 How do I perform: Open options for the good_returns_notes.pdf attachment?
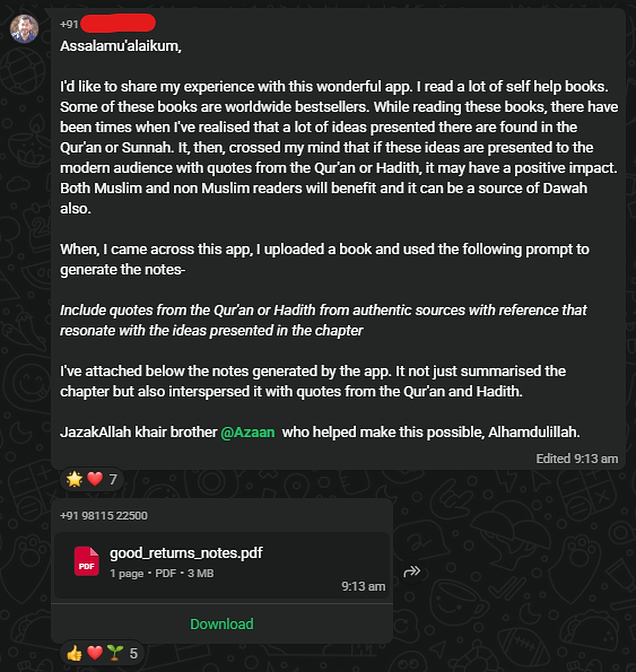[x=412, y=571]
